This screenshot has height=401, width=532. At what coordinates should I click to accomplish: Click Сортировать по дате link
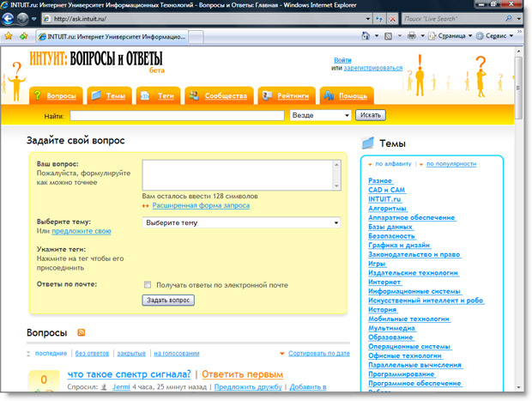[319, 354]
